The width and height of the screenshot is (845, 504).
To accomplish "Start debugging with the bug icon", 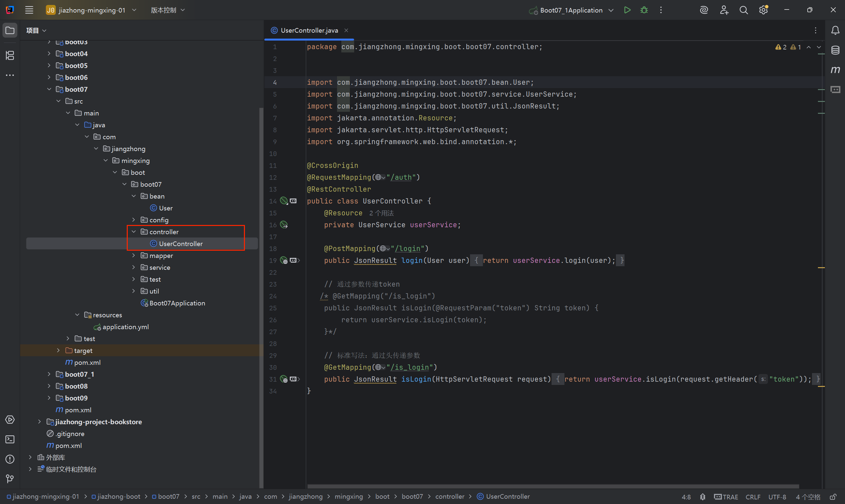I will pos(644,10).
